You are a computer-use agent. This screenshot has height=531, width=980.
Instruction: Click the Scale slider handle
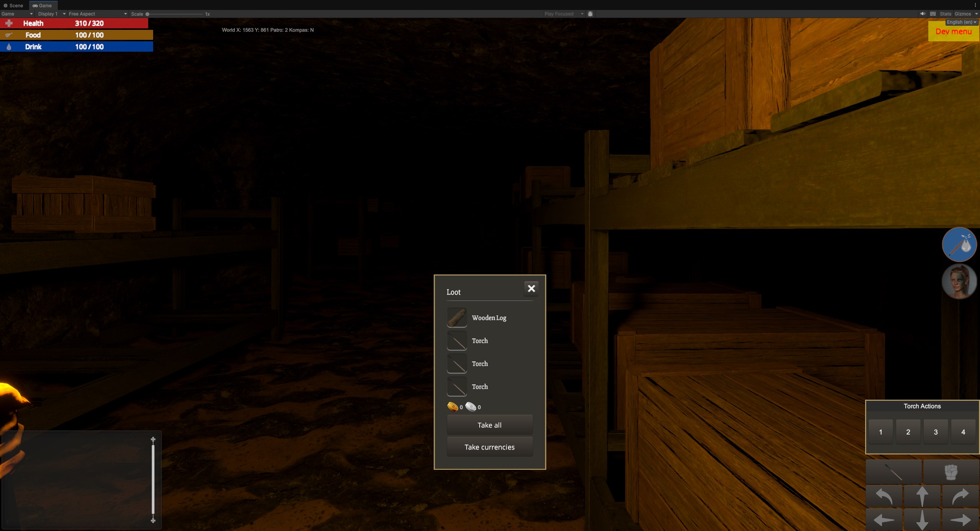[147, 14]
